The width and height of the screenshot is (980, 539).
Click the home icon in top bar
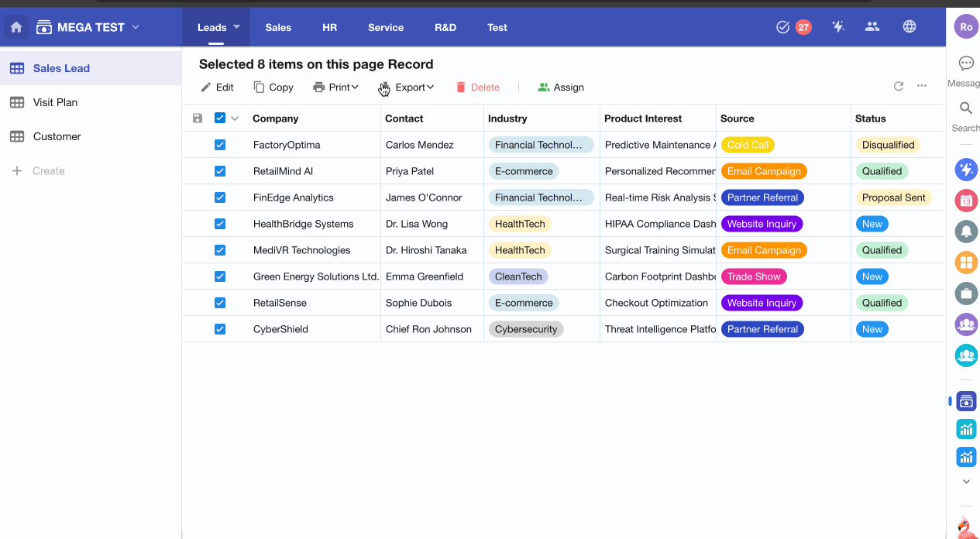tap(16, 27)
